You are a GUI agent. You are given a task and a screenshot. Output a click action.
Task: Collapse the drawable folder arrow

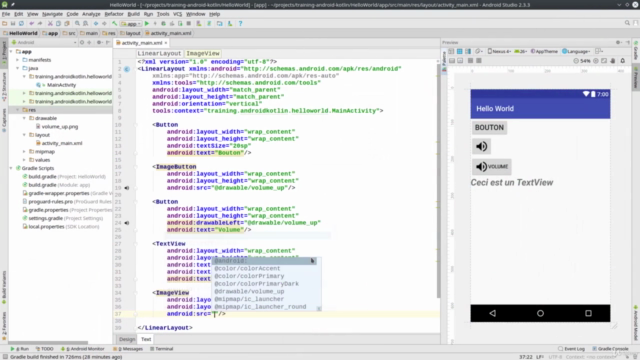coord(24,118)
